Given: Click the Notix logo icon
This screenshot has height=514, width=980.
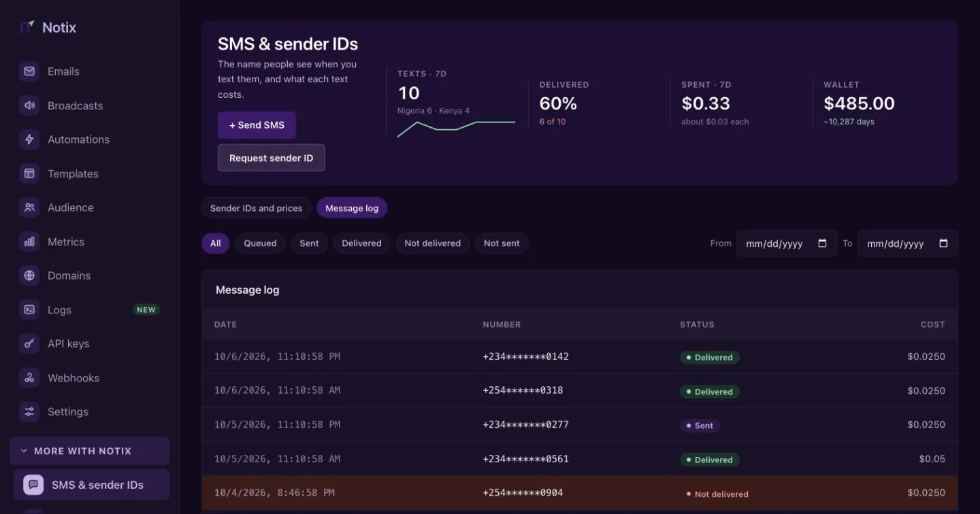Looking at the screenshot, I should coord(27,27).
